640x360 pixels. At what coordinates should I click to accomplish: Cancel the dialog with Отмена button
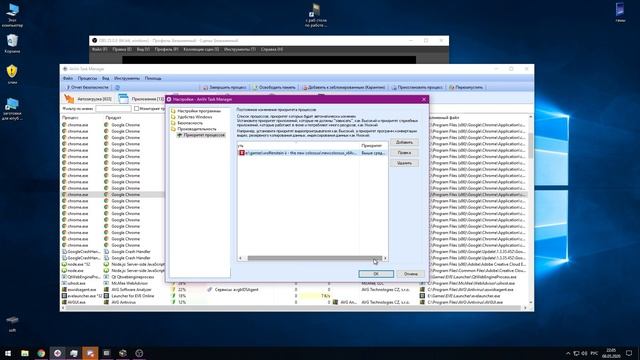[x=411, y=274]
